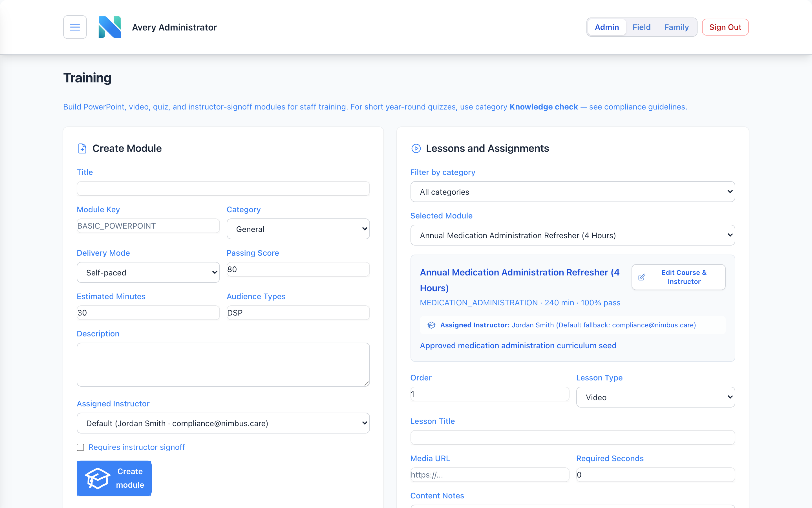This screenshot has width=812, height=508.
Task: Click the Estimated Minutes field
Action: click(148, 313)
